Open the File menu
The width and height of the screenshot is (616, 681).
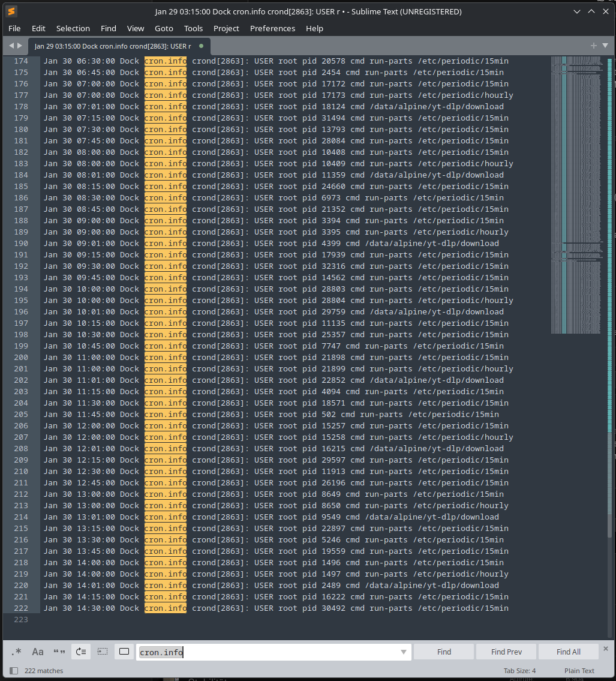pyautogui.click(x=14, y=28)
